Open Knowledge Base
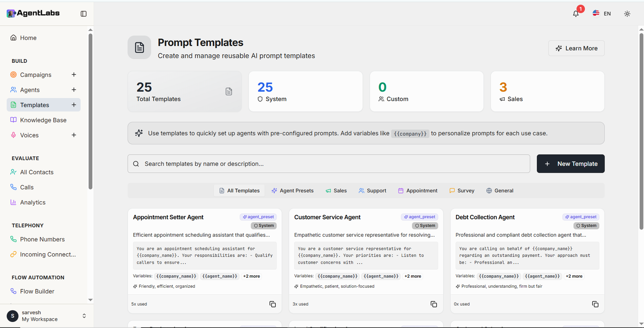The image size is (644, 328). coord(43,120)
